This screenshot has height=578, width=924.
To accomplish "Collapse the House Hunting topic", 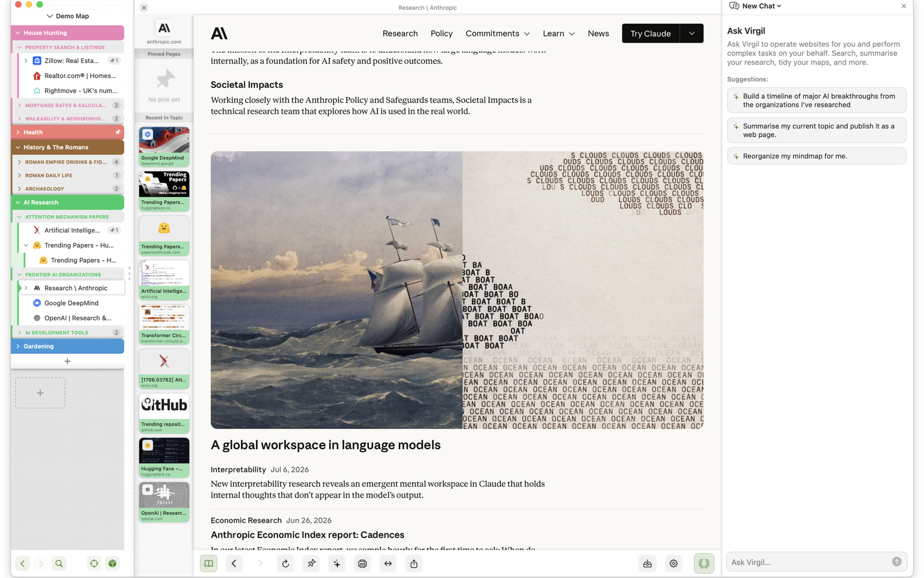I will (18, 33).
